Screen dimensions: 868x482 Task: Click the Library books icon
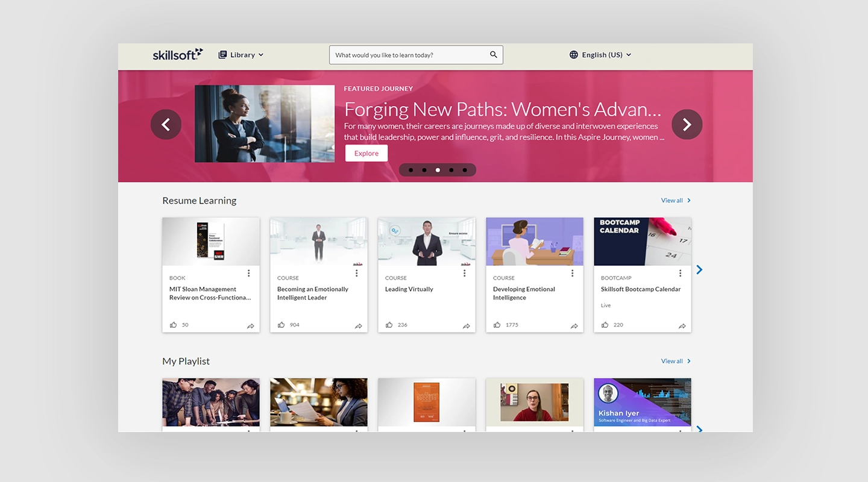[x=222, y=55]
